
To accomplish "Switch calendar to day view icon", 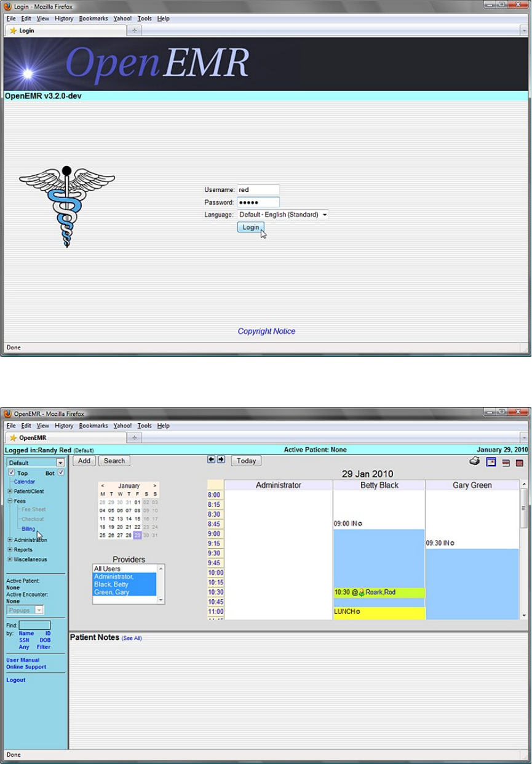I will pos(491,462).
